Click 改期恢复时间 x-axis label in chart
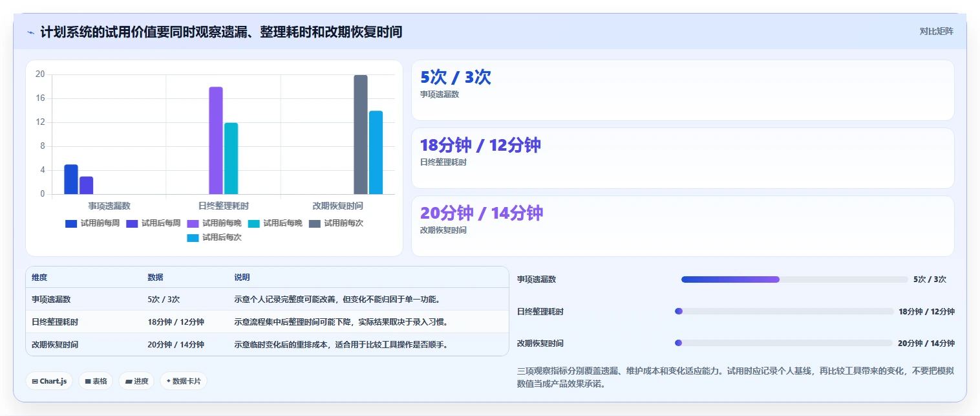980x416 pixels. point(337,206)
